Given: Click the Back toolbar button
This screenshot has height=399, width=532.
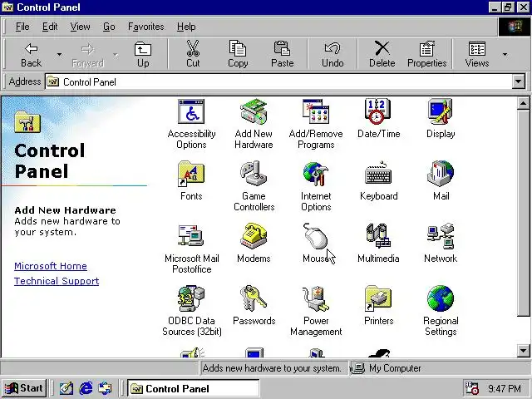Looking at the screenshot, I should pyautogui.click(x=31, y=54).
